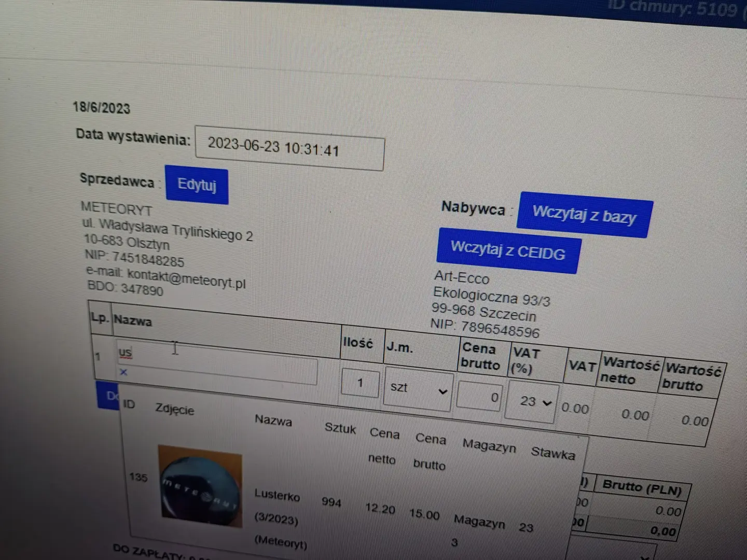Click the date text 18/6/2023
This screenshot has width=747, height=560.
click(102, 108)
